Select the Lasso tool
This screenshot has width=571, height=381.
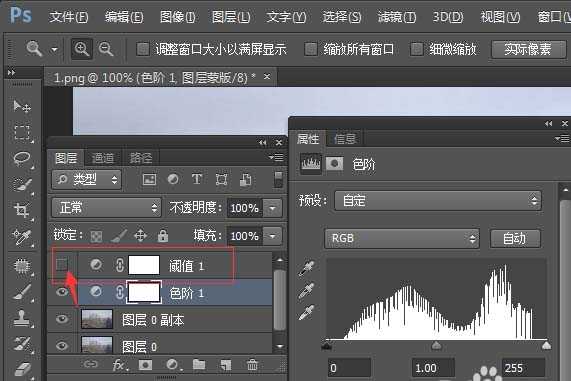click(21, 159)
